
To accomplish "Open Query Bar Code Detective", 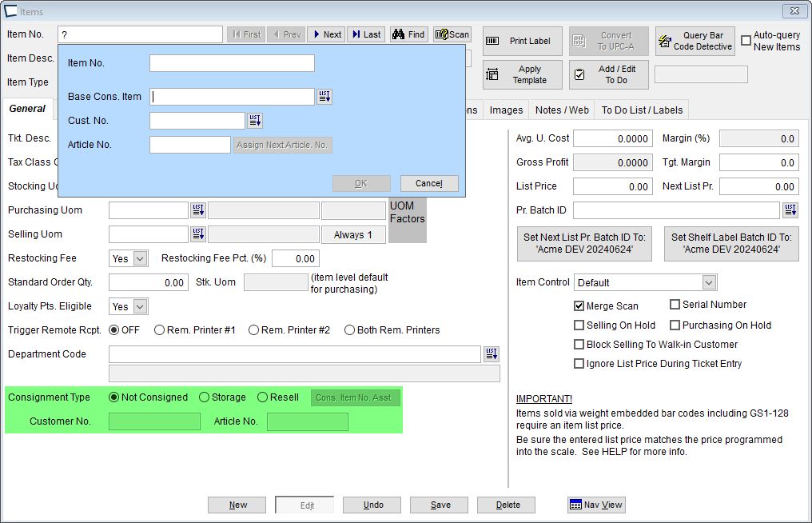I will coord(695,42).
